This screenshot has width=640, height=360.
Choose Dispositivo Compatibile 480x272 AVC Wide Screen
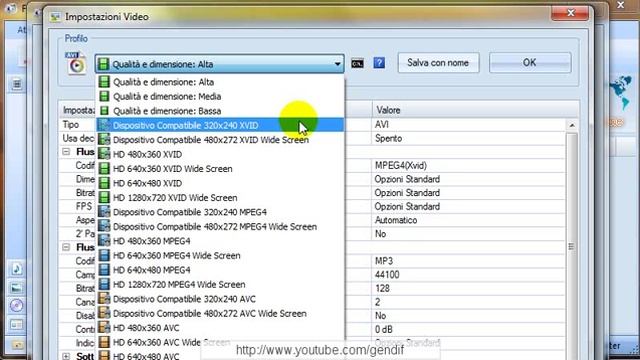[220, 313]
